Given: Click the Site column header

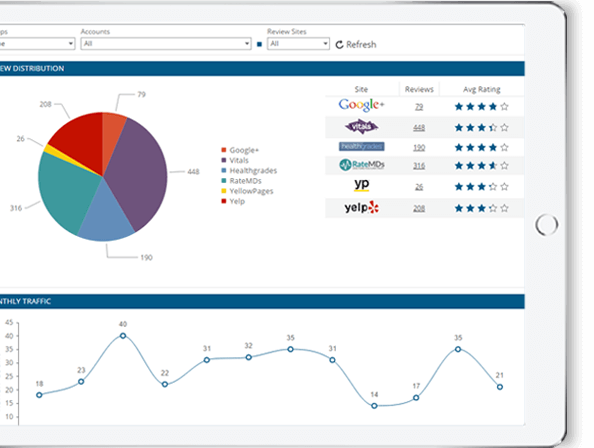Looking at the screenshot, I should (x=361, y=89).
